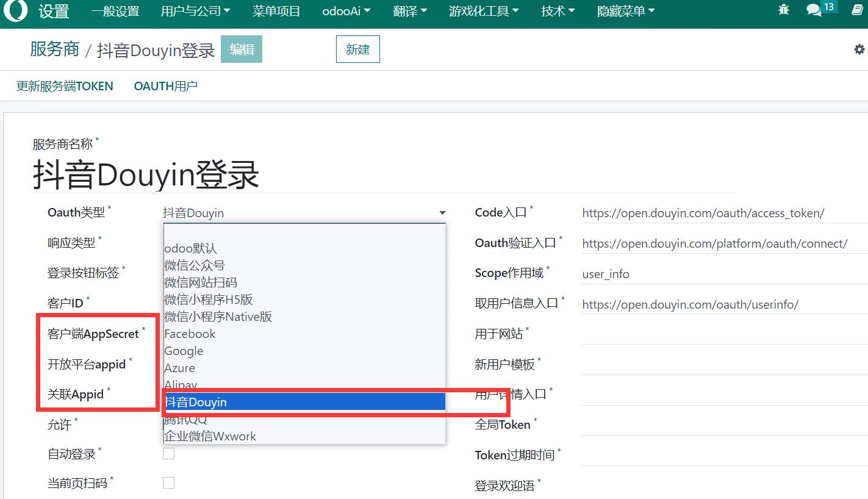Go to 服务商 breadcrumb link
This screenshot has width=868, height=499.
coord(55,49)
